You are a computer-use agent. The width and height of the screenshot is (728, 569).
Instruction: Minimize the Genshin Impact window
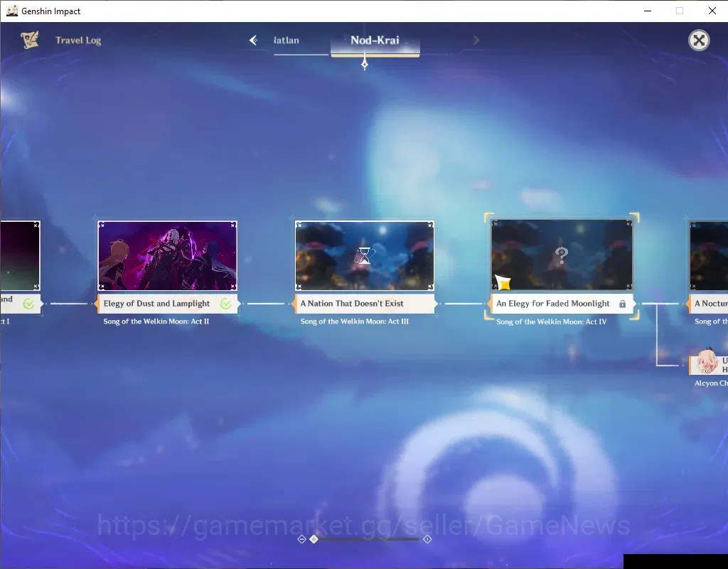[x=648, y=11]
